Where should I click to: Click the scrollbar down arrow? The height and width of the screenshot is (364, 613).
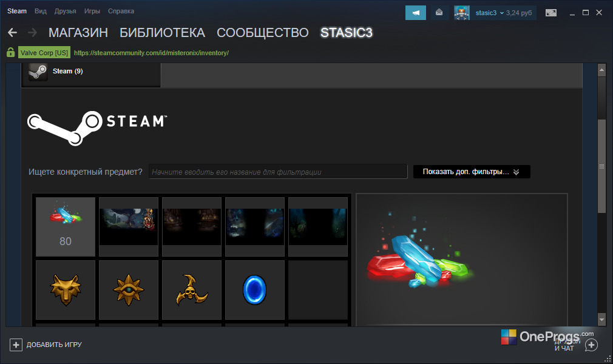click(x=601, y=320)
